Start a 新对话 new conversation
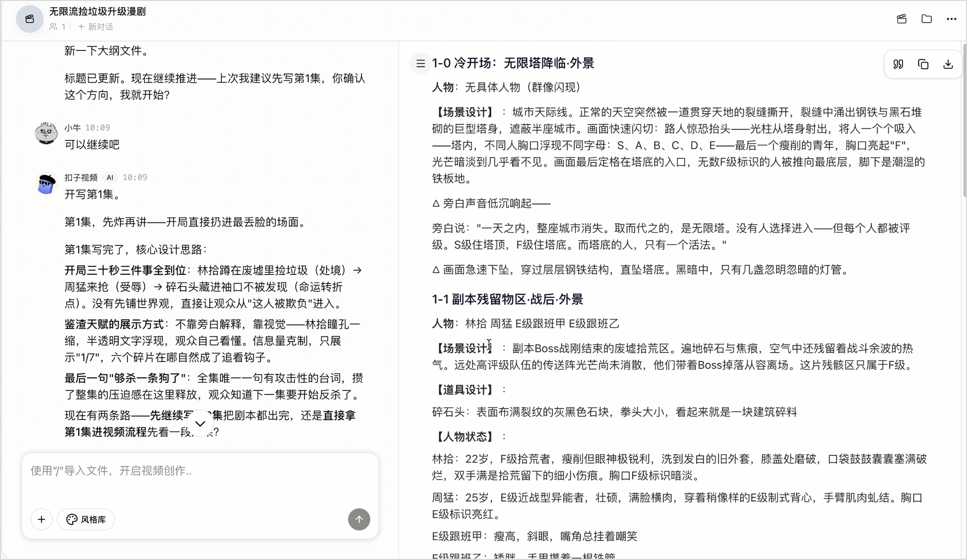This screenshot has width=967, height=560. tap(96, 27)
